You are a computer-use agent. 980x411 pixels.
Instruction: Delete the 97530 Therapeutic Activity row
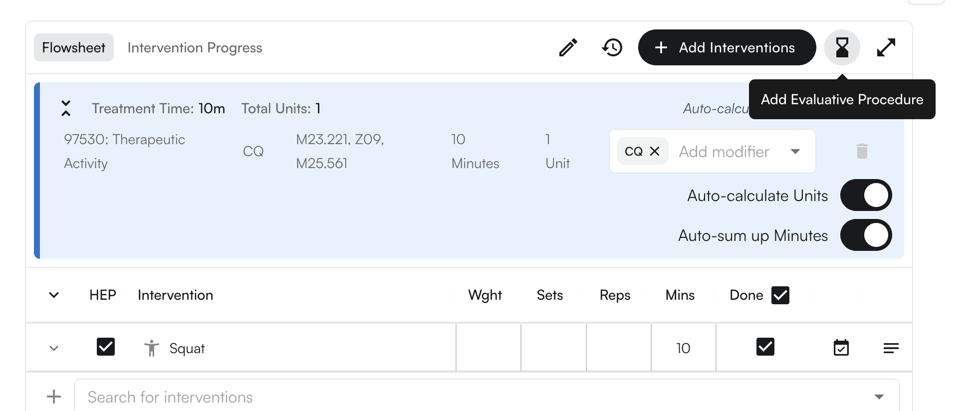pos(862,151)
